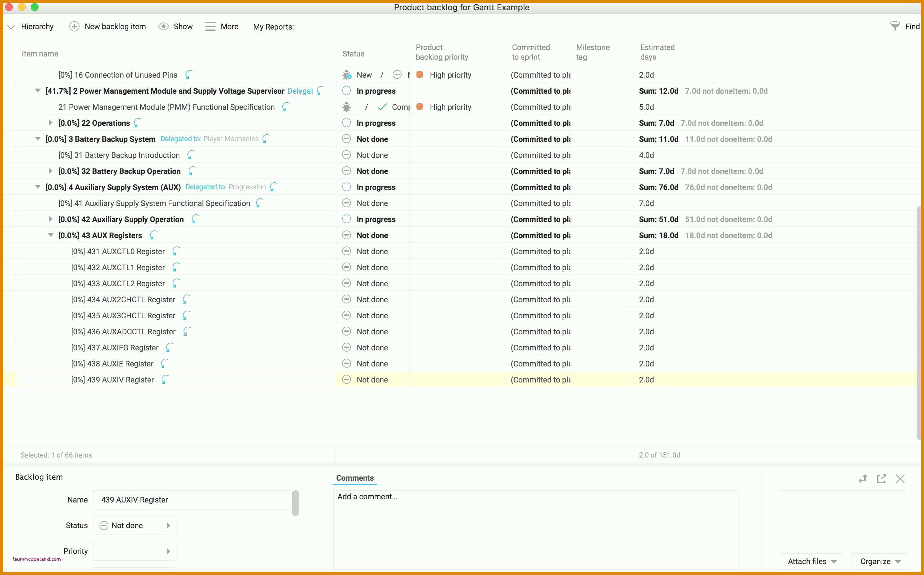The height and width of the screenshot is (575, 924).
Task: Click the Status column header
Action: pyautogui.click(x=353, y=54)
